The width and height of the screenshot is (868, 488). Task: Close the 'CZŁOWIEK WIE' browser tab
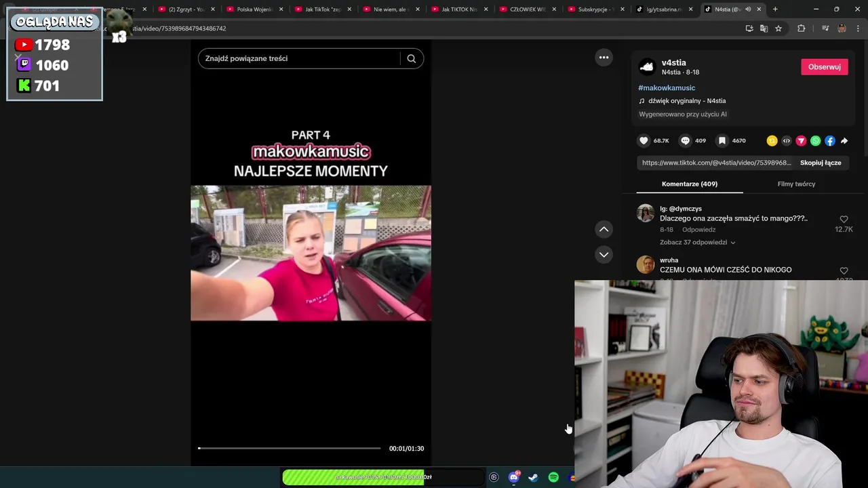point(554,9)
